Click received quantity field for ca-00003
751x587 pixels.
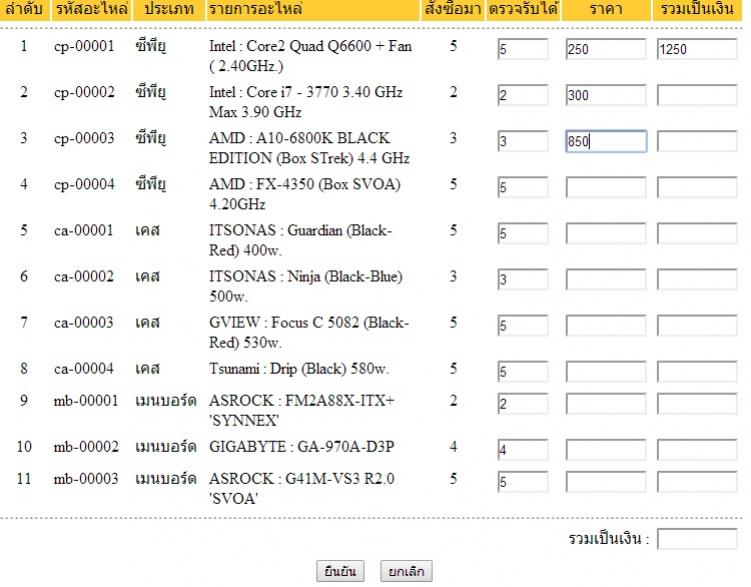[x=523, y=326]
